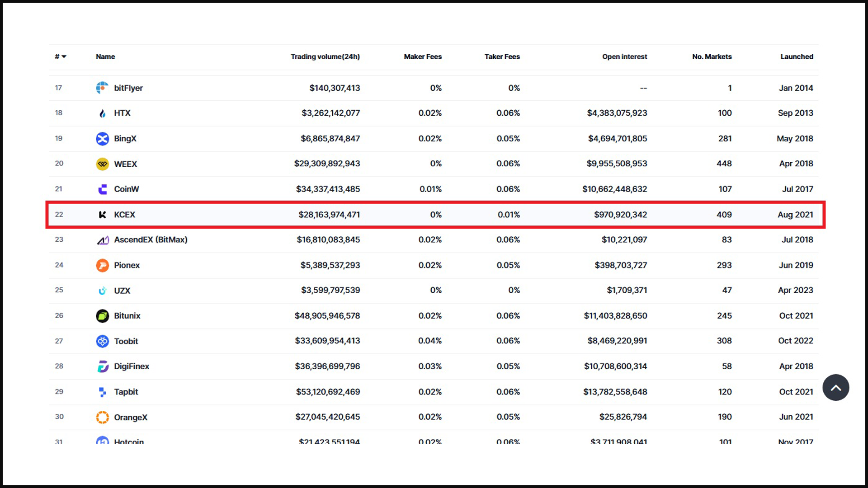The image size is (868, 488).
Task: Click CoinW open interest $10,662,448,632
Action: point(614,189)
